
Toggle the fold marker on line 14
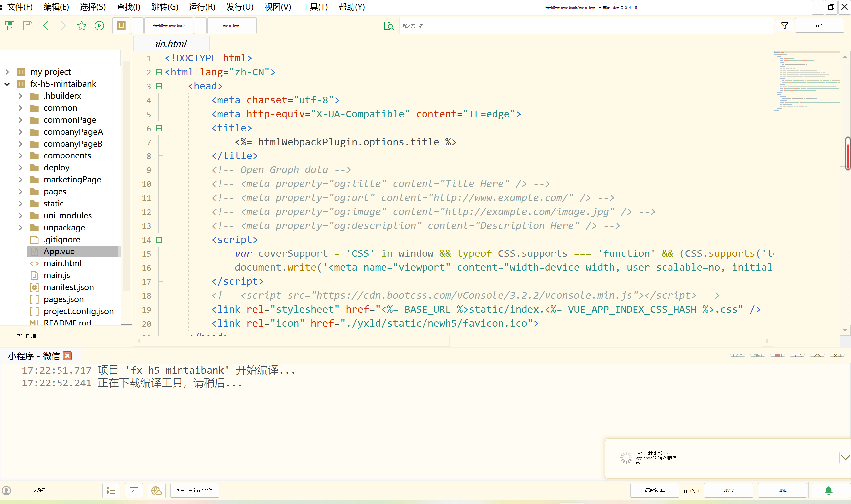pos(159,240)
